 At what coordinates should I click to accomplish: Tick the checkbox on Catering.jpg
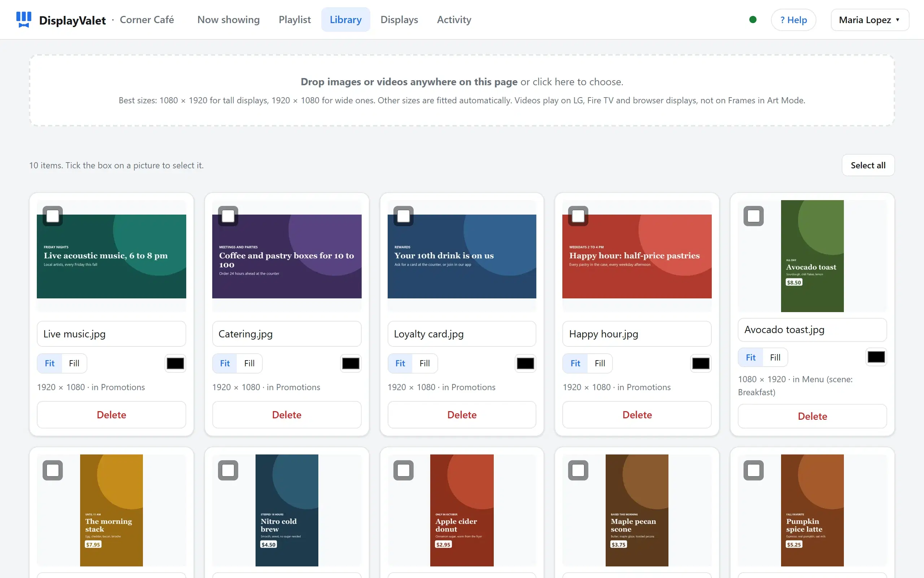[228, 216]
